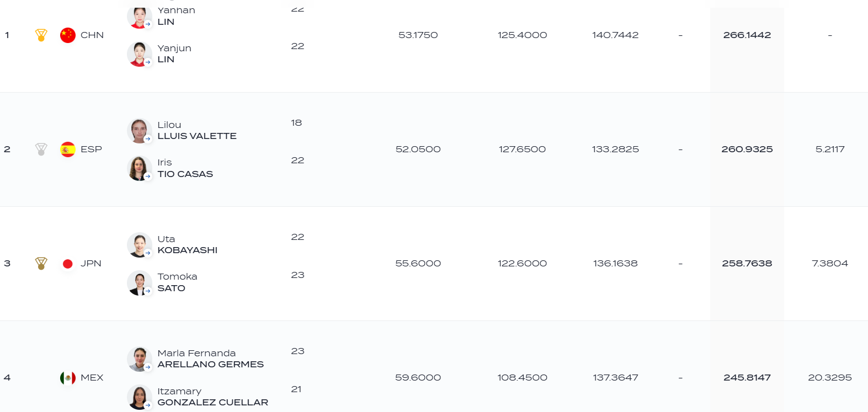
Task: Click the silver medal icon for Spain
Action: tap(41, 149)
